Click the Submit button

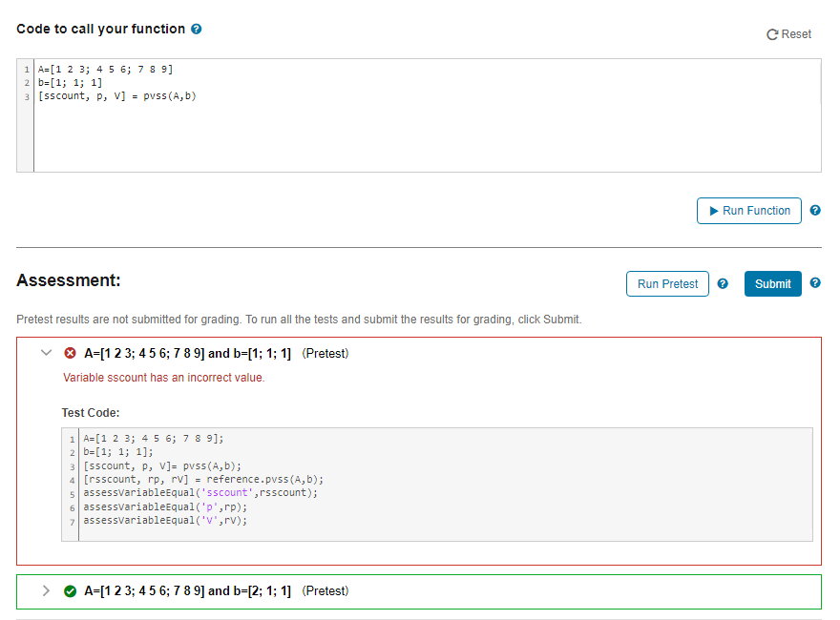(x=772, y=283)
